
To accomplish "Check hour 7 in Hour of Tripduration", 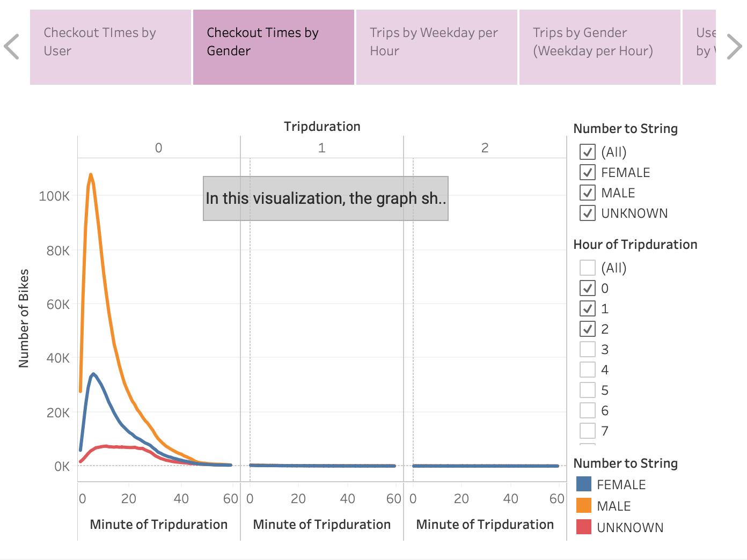I will (x=587, y=430).
